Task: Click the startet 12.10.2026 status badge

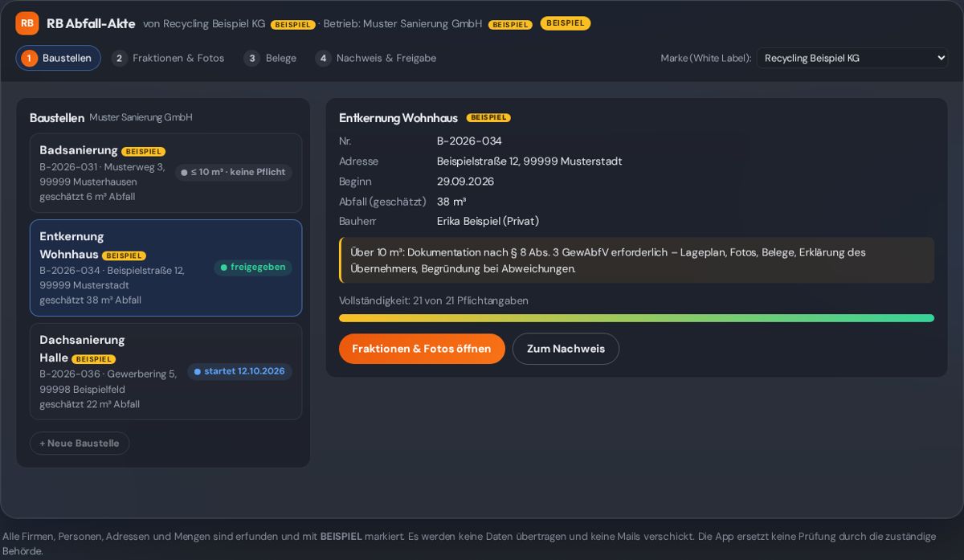Action: 239,371
